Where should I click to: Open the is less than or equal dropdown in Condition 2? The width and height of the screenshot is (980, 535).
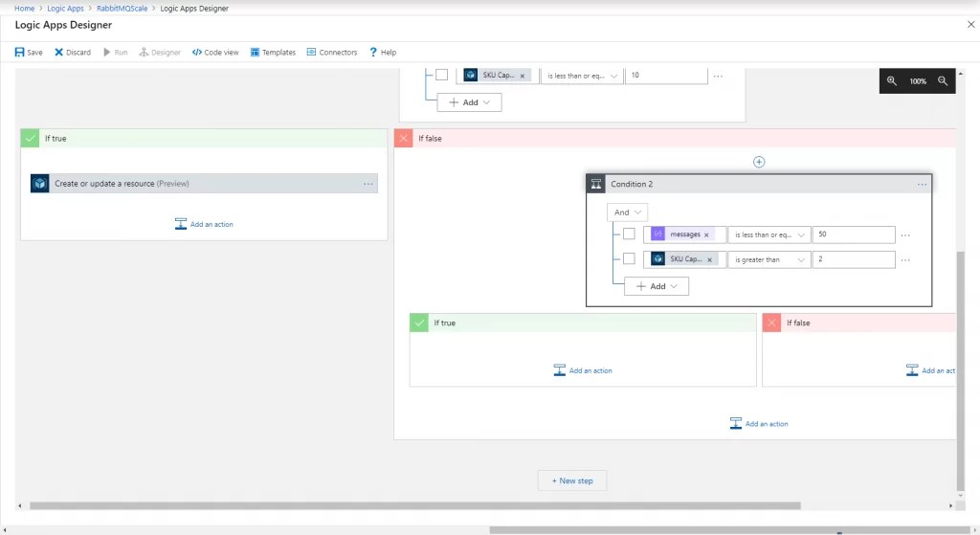click(769, 234)
